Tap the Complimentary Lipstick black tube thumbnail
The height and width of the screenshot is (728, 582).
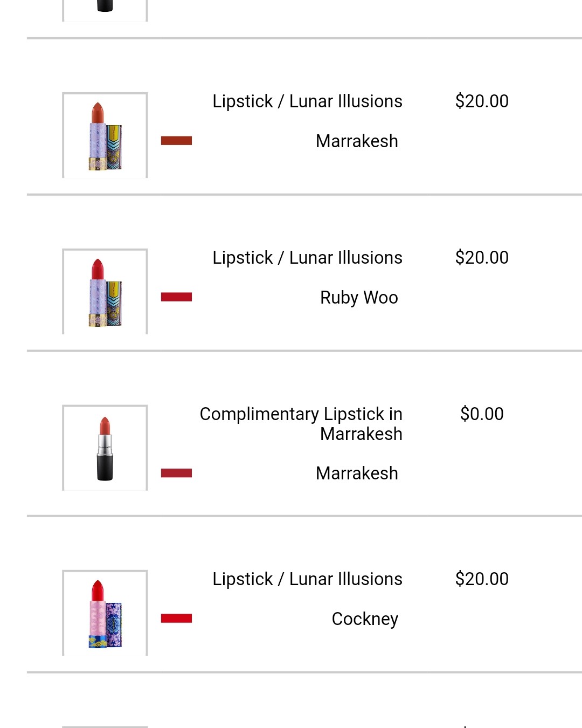click(x=105, y=448)
